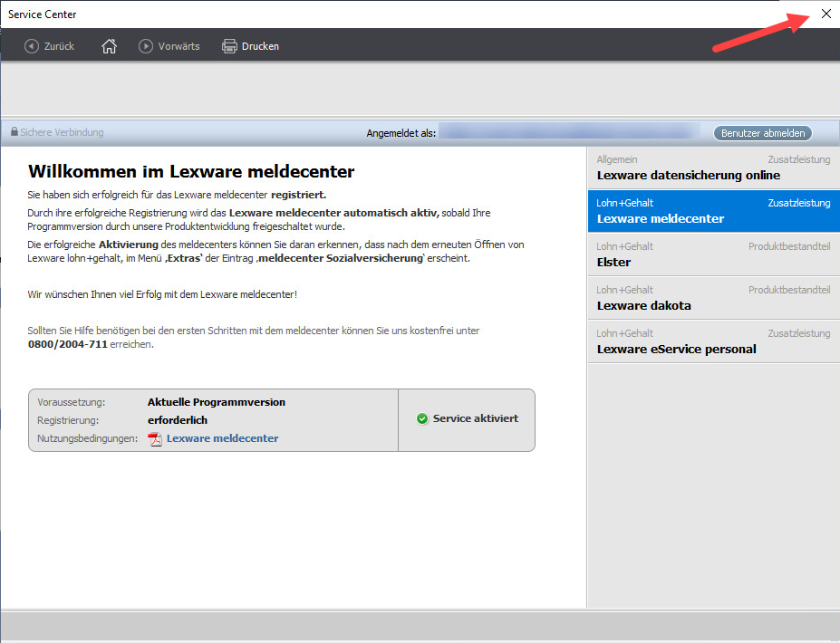Image resolution: width=840 pixels, height=643 pixels.
Task: Open PDF icon for Nutzungsbedingungen
Action: click(155, 439)
